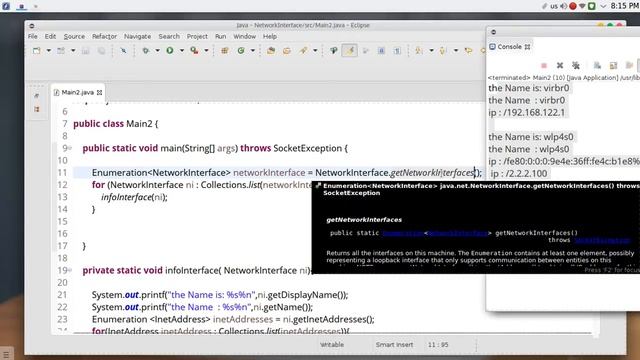Open the Edit menu
Screen dimensions: 640x360
pyautogui.click(x=50, y=36)
